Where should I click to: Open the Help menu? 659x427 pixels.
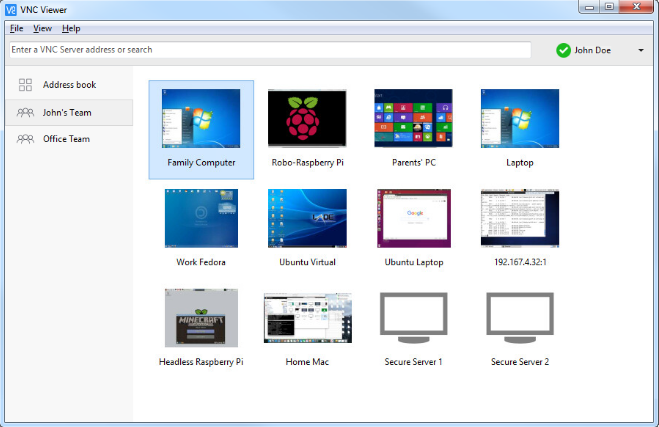(x=71, y=28)
